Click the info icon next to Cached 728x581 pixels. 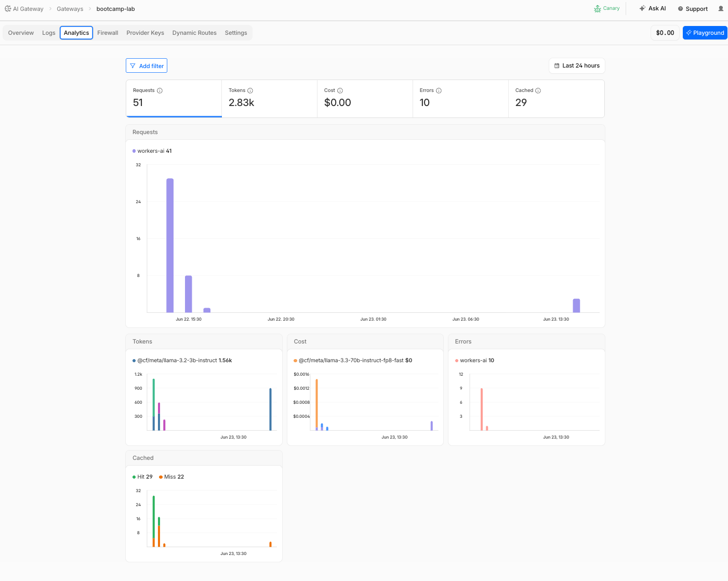pyautogui.click(x=538, y=90)
